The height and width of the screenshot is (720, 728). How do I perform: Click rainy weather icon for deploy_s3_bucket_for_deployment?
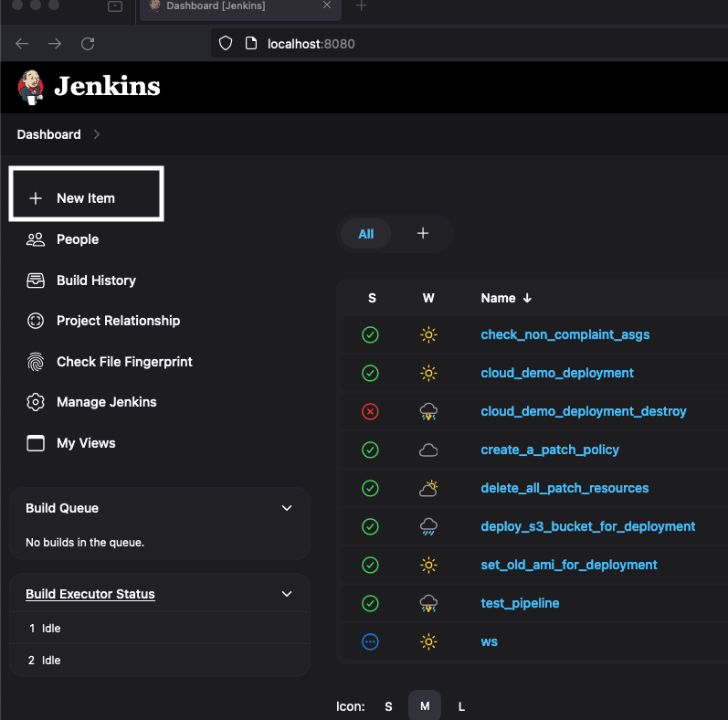coord(428,526)
